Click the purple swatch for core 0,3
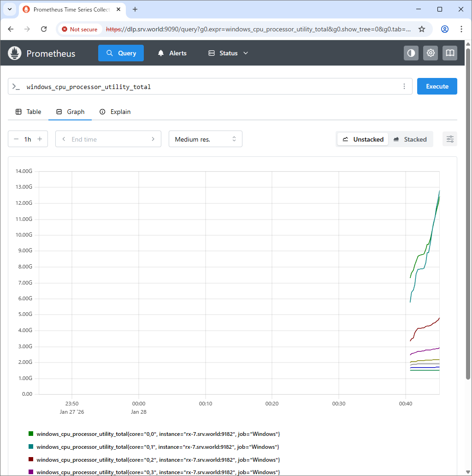The width and height of the screenshot is (472, 476). click(x=31, y=472)
